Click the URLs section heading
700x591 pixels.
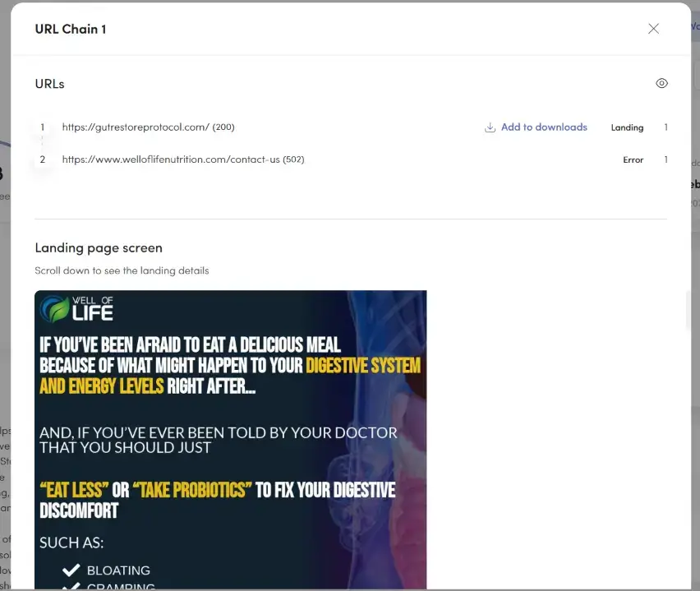(x=49, y=83)
